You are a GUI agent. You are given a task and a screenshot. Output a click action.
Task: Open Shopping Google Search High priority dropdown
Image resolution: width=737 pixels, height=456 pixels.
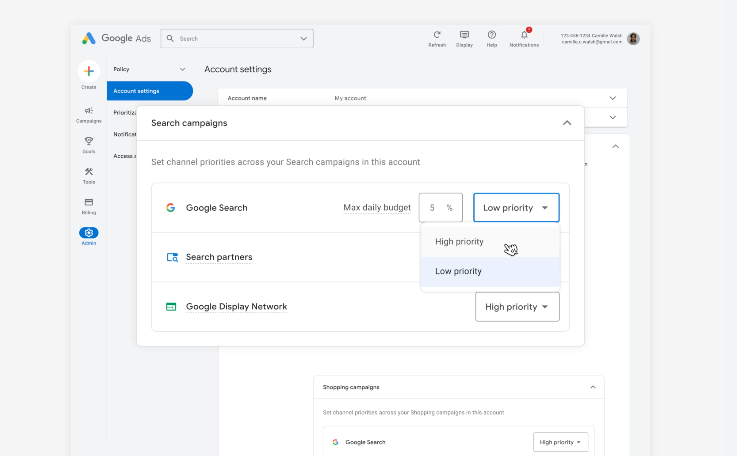point(560,442)
